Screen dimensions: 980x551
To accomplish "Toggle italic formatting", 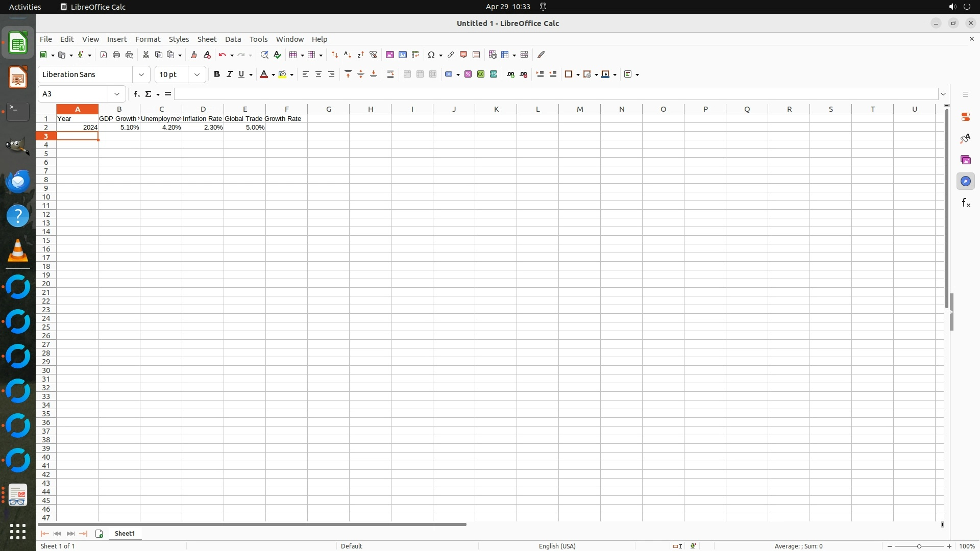I will tap(229, 74).
